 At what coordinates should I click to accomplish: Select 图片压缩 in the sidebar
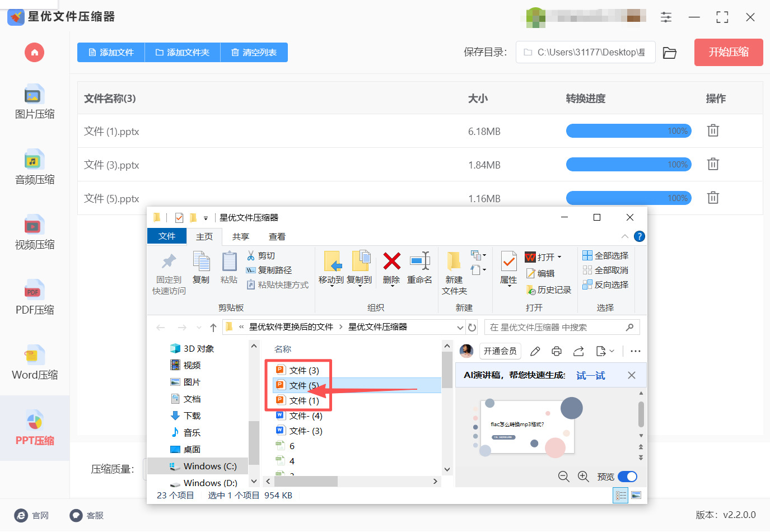(35, 102)
